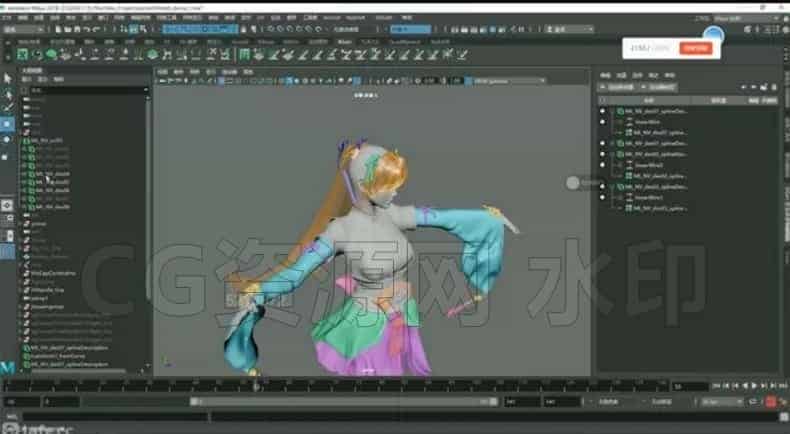
Task: Click the Paint Selection brush tool
Action: (8, 107)
